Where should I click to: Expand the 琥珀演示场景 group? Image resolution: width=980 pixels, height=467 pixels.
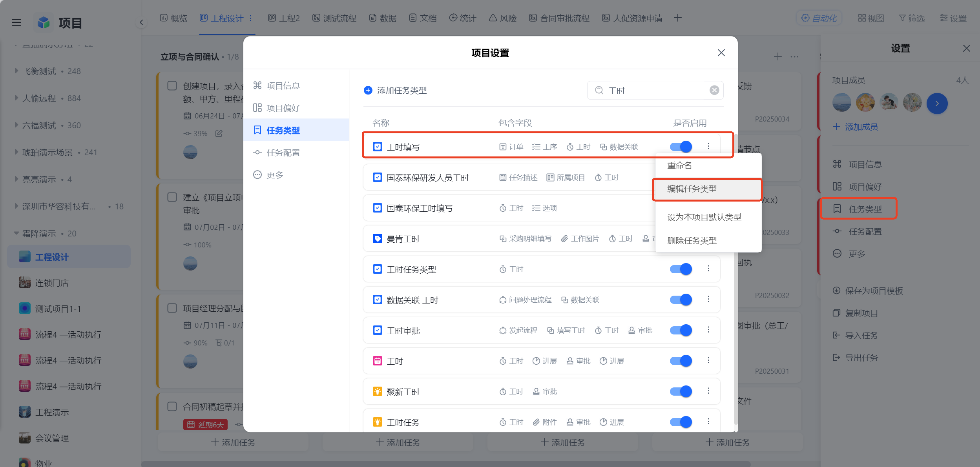tap(16, 152)
